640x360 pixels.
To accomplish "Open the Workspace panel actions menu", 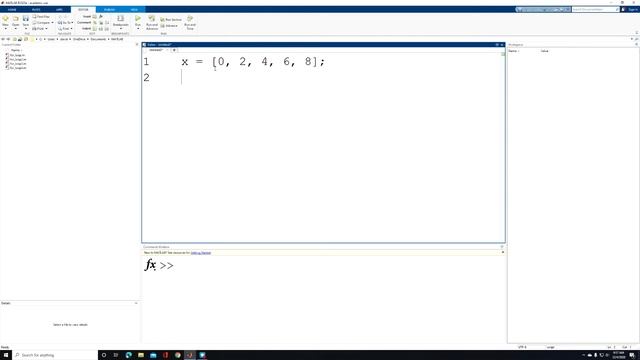I will [636, 44].
